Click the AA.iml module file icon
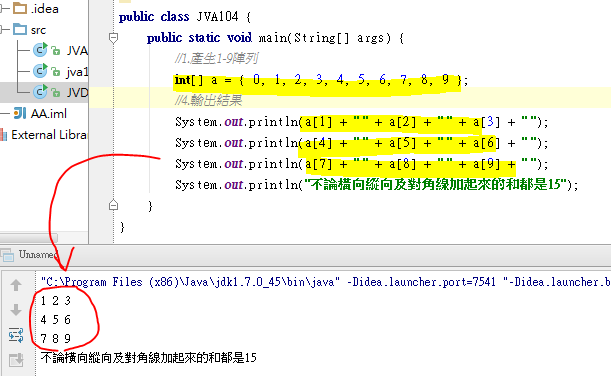Image resolution: width=611 pixels, height=376 pixels. [19, 113]
